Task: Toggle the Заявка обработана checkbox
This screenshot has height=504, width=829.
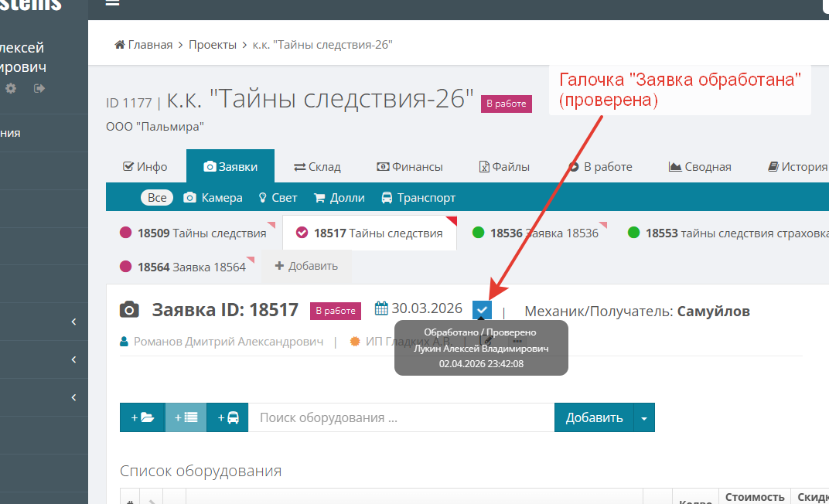Action: click(x=482, y=310)
